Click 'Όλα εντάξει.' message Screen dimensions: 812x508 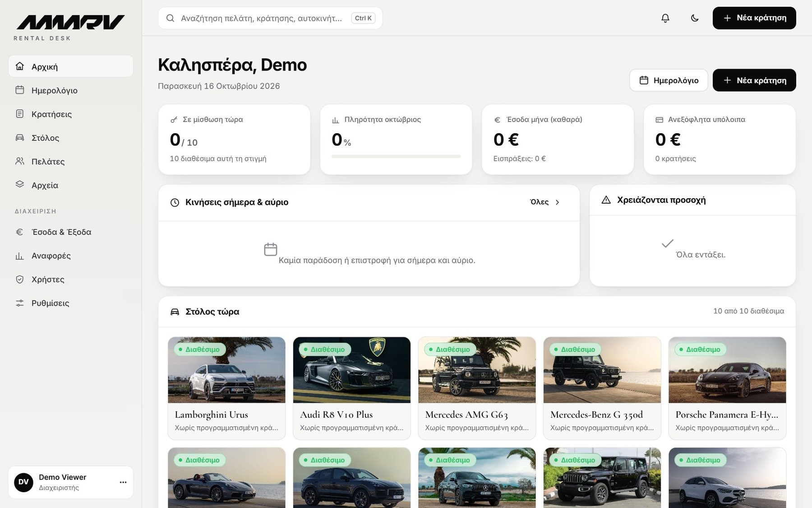701,255
